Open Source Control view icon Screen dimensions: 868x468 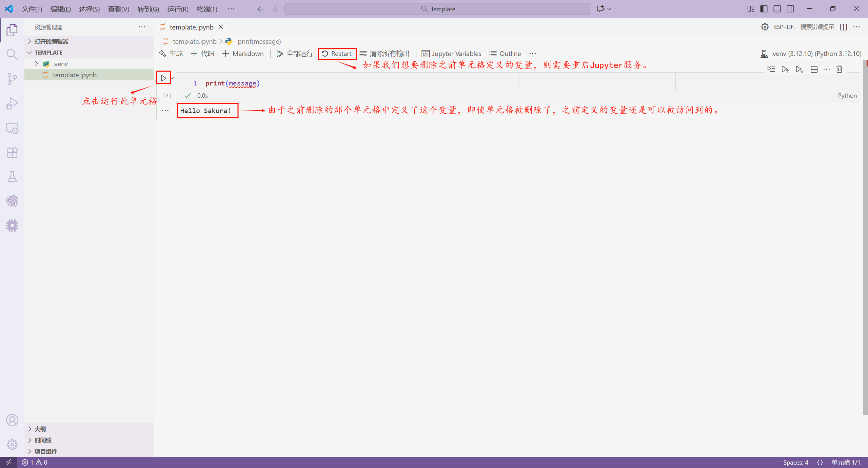click(12, 79)
